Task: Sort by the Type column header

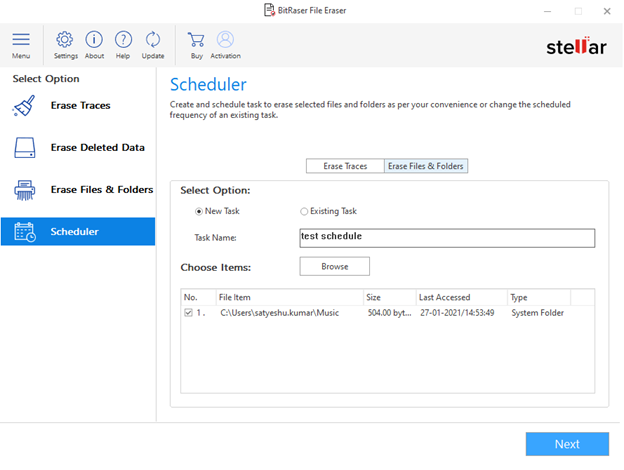Action: 539,297
